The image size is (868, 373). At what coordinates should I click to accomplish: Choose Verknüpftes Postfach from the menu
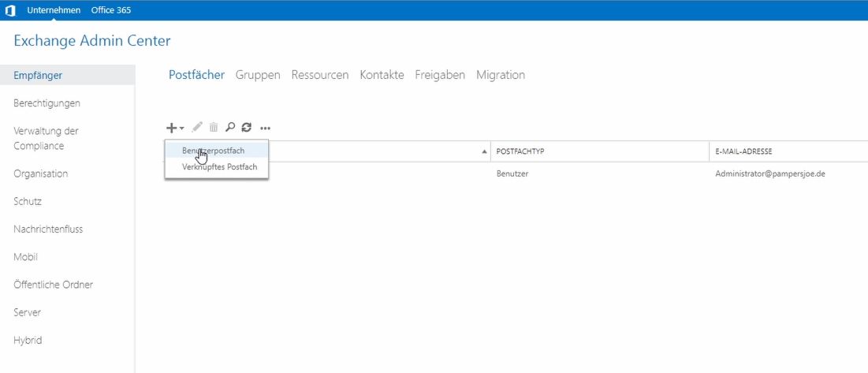[217, 166]
